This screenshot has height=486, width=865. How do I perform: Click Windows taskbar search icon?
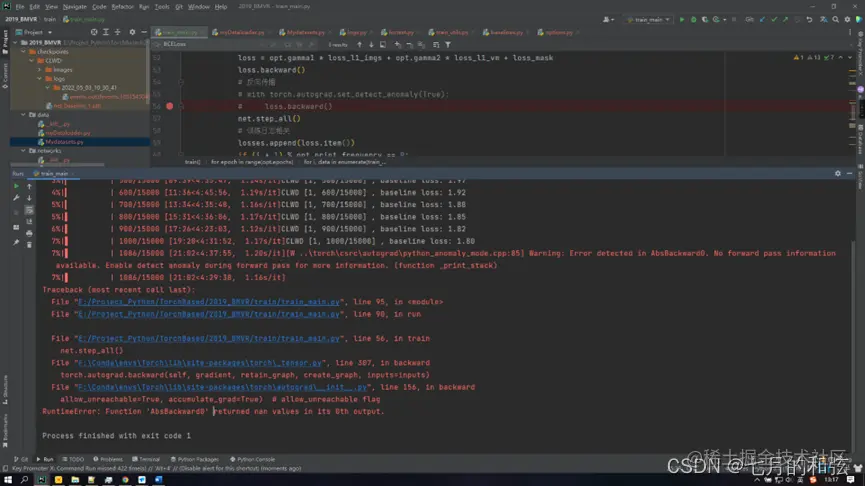(x=24, y=479)
